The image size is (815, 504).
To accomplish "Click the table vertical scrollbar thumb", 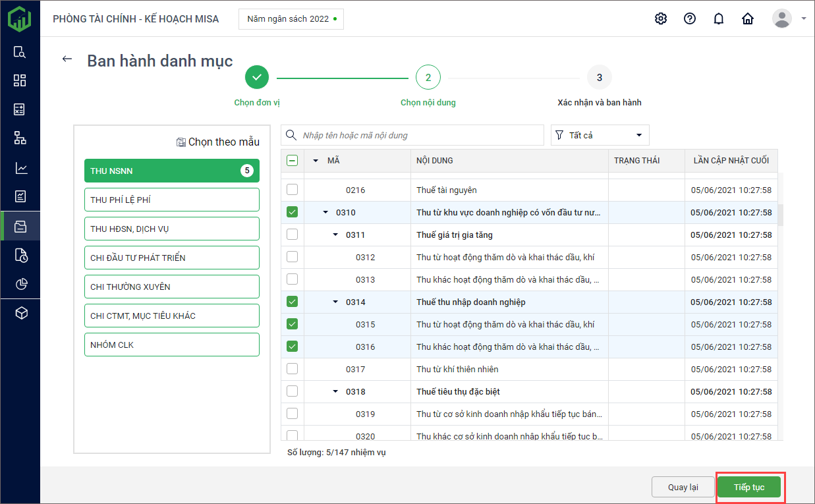I will 781,215.
